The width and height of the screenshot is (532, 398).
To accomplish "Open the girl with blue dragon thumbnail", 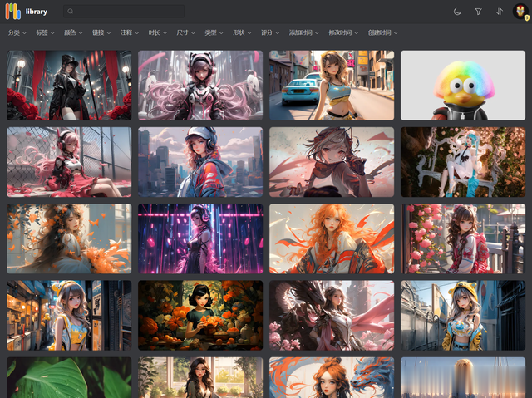I will point(332,377).
